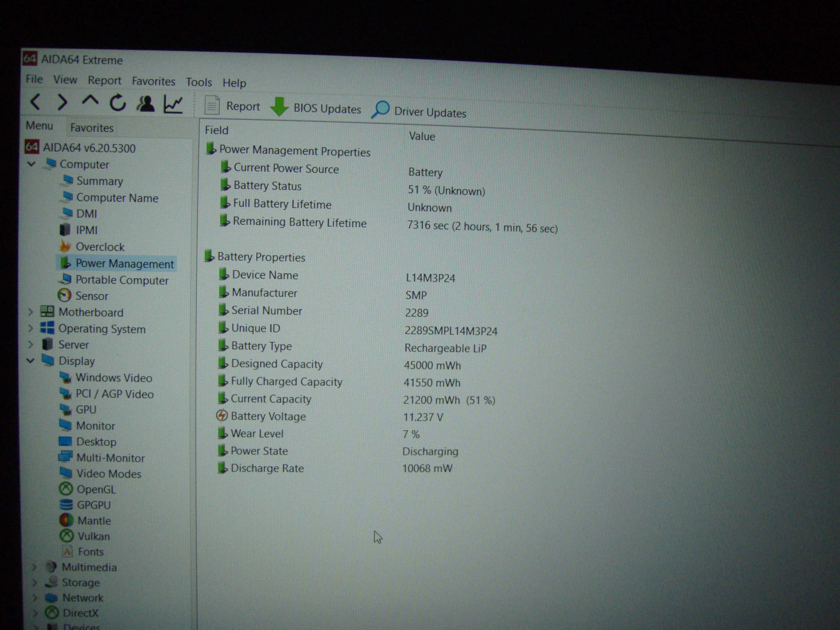Open Driver Updates
Screen dimensions: 840x630
coord(419,111)
